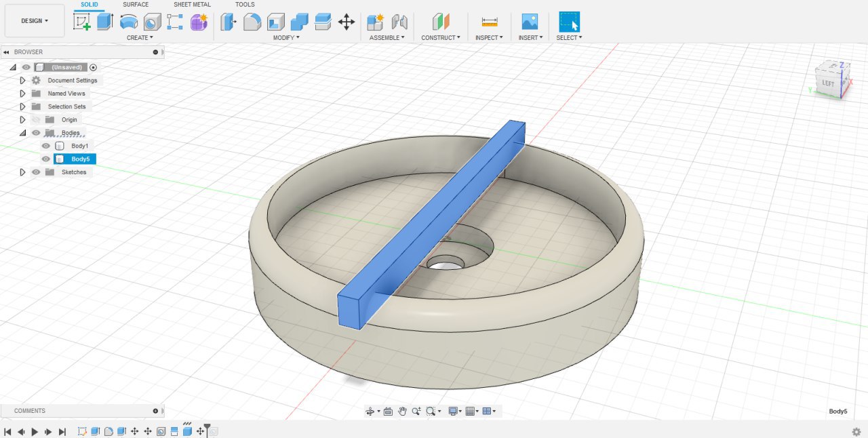Select the Rectangular Pattern tool in Create

click(x=175, y=22)
